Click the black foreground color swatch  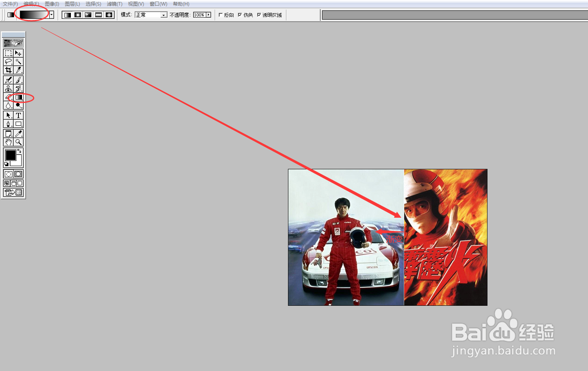tap(10, 155)
